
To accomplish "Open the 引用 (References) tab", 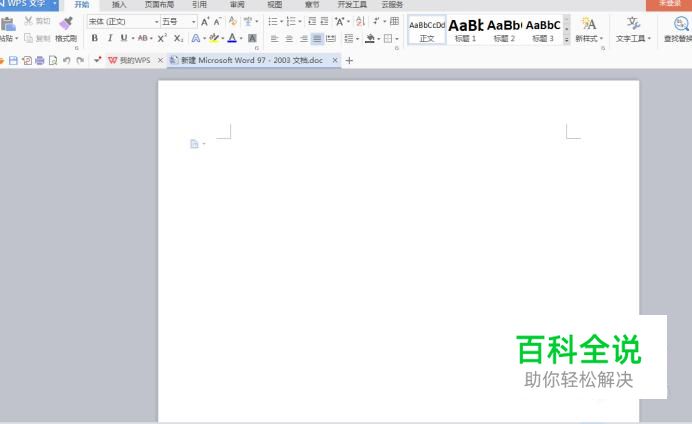I will tap(199, 5).
